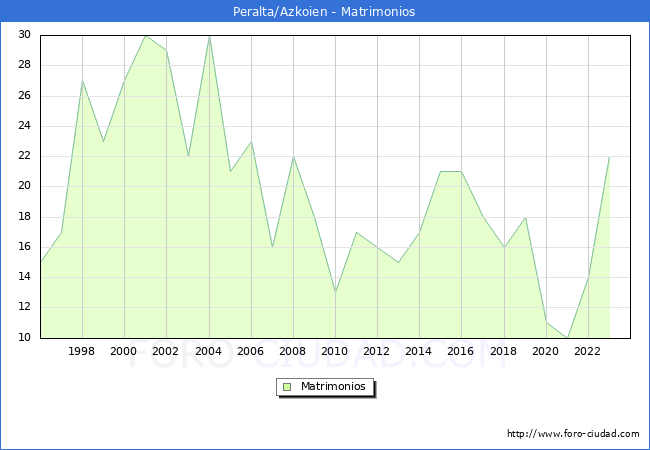Select the 2012 x-axis label

click(x=376, y=351)
